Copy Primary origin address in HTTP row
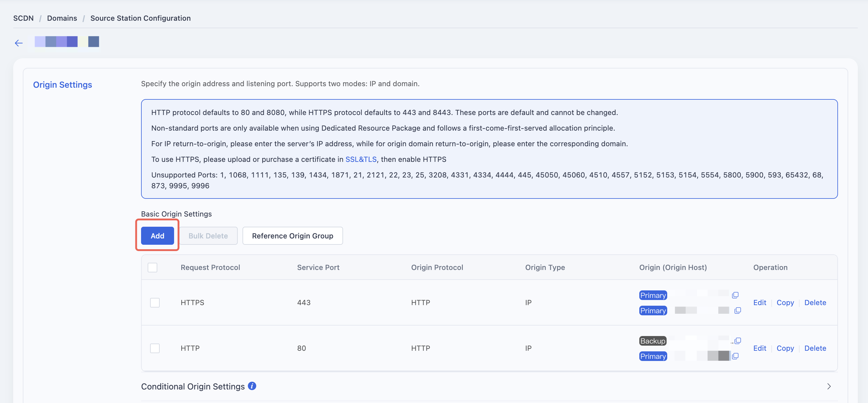 [735, 356]
